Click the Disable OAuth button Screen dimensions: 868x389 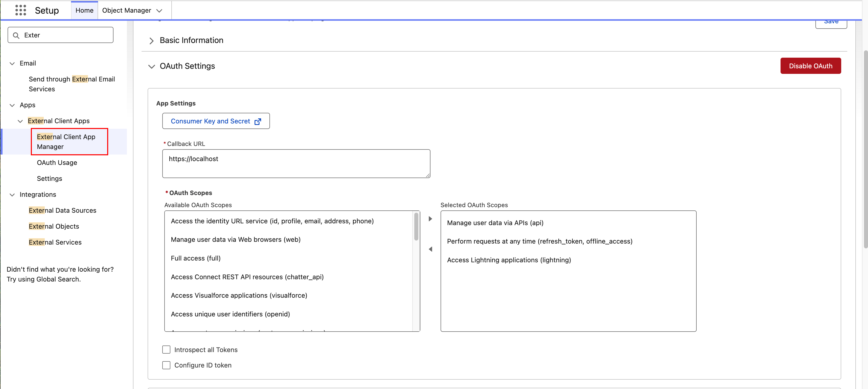click(810, 66)
